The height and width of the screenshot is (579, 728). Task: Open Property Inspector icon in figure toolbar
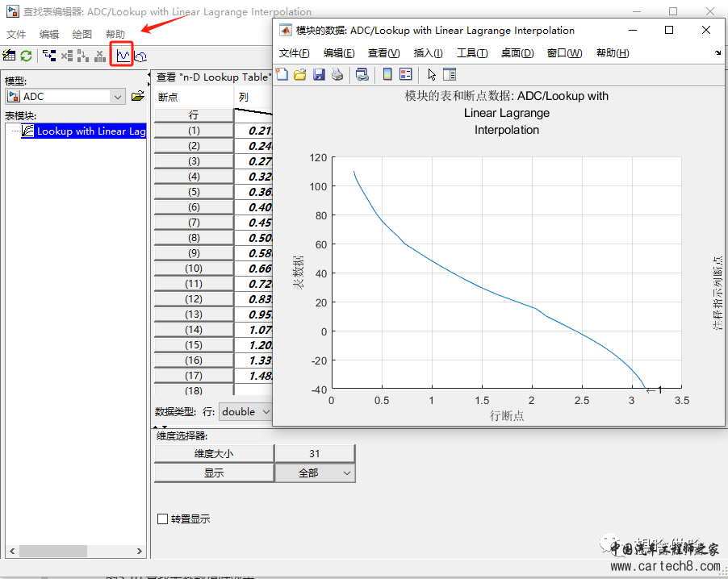(450, 74)
